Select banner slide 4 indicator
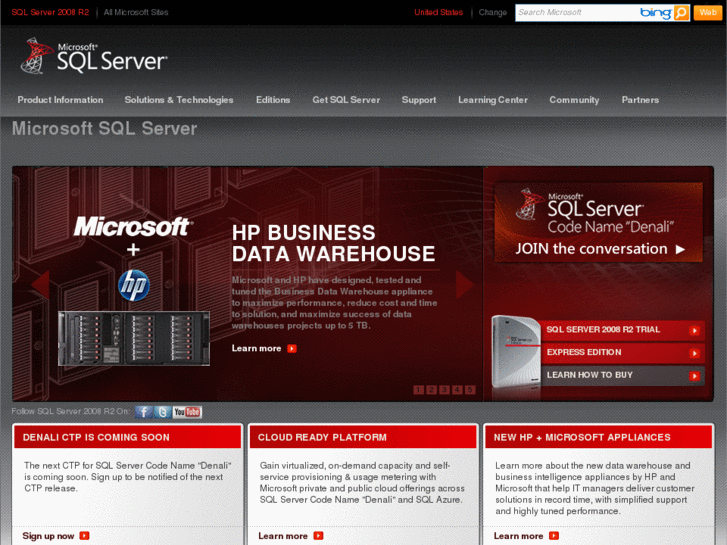727x545 pixels. pyautogui.click(x=457, y=390)
